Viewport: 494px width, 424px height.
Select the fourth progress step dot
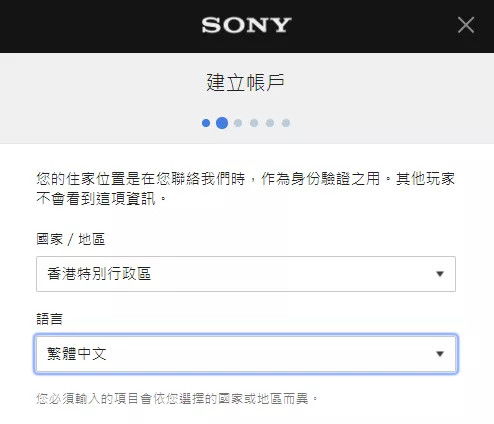254,123
